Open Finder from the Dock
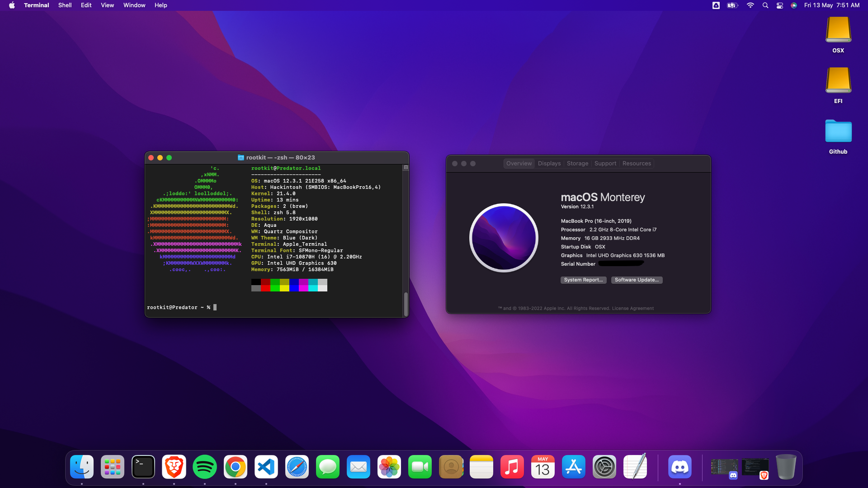The height and width of the screenshot is (488, 868). pos(82,467)
